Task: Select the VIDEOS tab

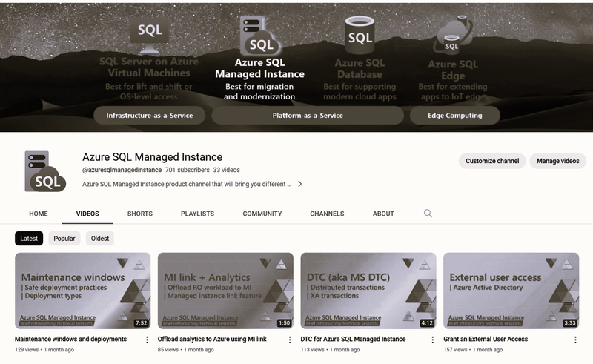Action: [x=87, y=214]
